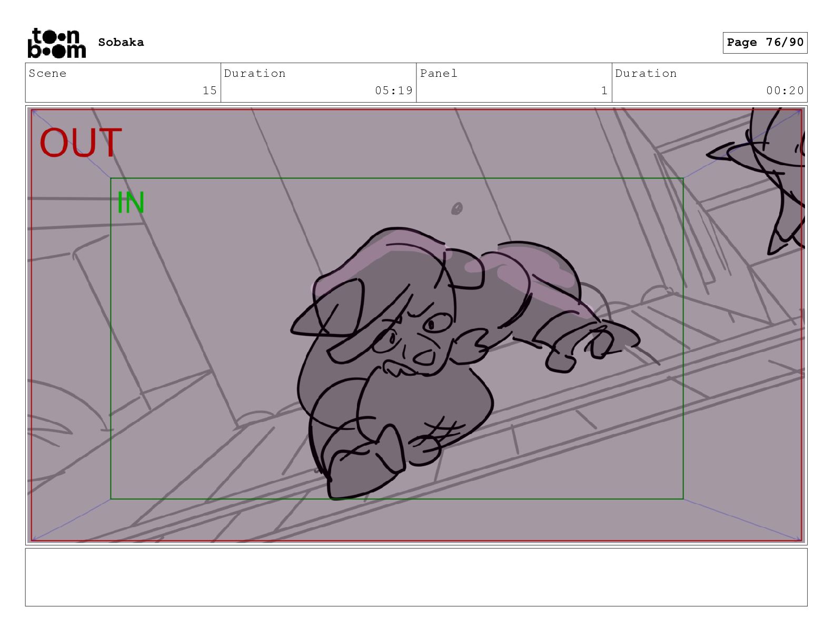Select the scene number 15
834x644 pixels.
(x=210, y=90)
